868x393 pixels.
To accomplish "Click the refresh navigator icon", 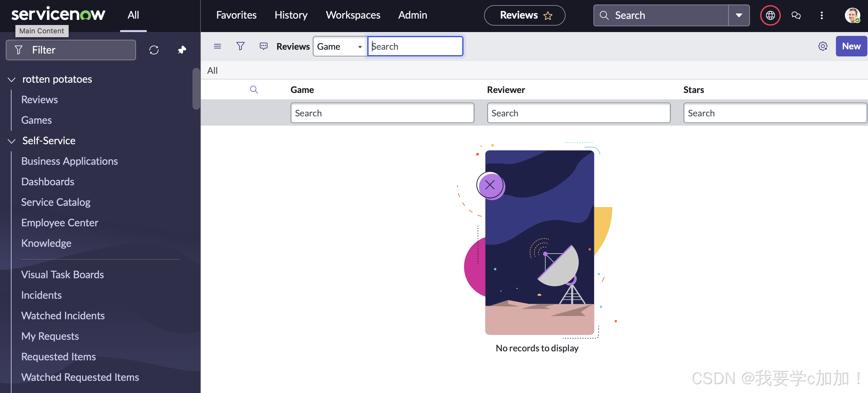I will (x=154, y=50).
